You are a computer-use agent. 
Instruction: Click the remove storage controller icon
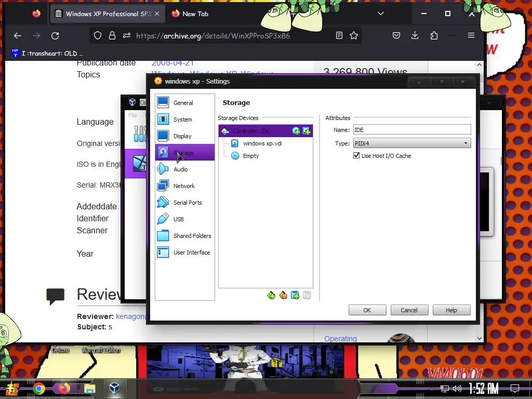coord(283,296)
